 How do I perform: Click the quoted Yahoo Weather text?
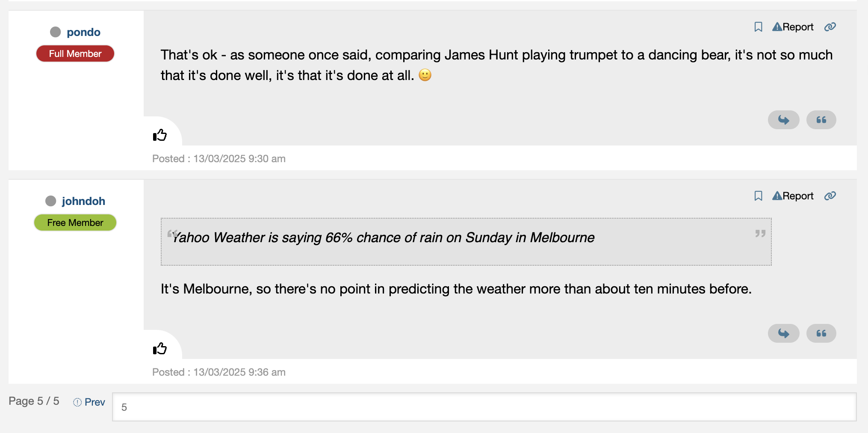[x=384, y=238]
